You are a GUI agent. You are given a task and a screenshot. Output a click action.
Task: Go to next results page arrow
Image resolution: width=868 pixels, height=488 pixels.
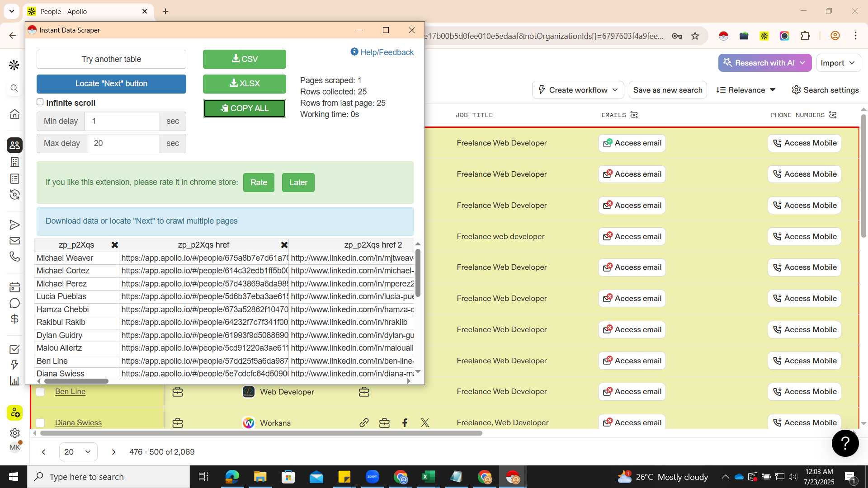(x=113, y=452)
